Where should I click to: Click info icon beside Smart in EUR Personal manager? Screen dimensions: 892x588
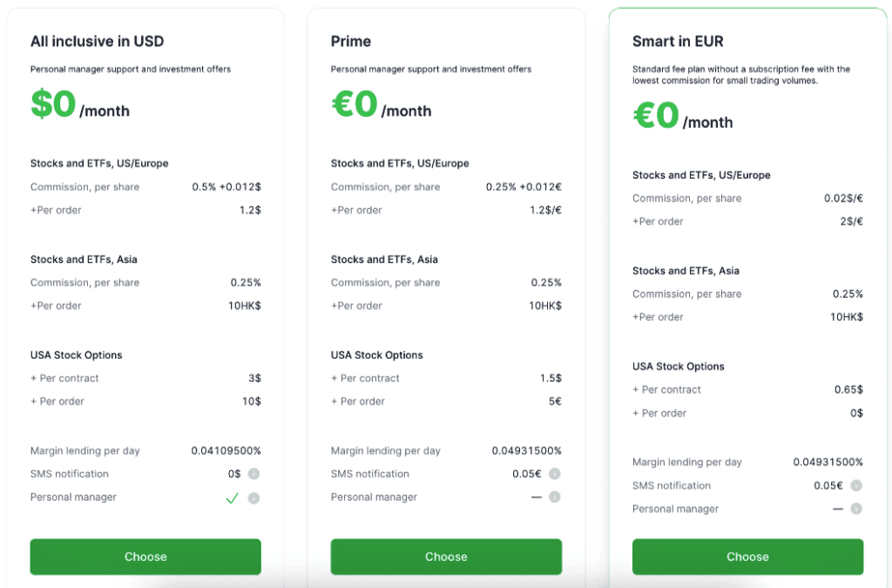[x=856, y=509]
